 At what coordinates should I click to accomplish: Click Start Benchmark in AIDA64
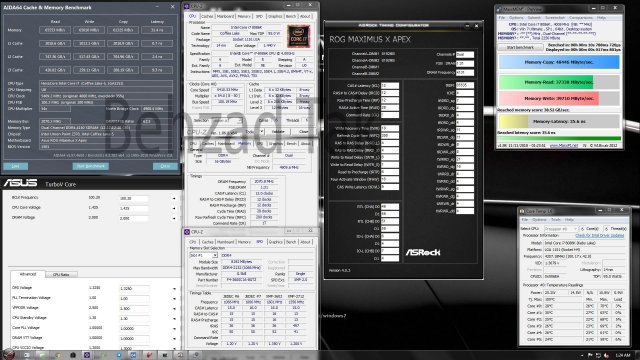tap(91, 166)
